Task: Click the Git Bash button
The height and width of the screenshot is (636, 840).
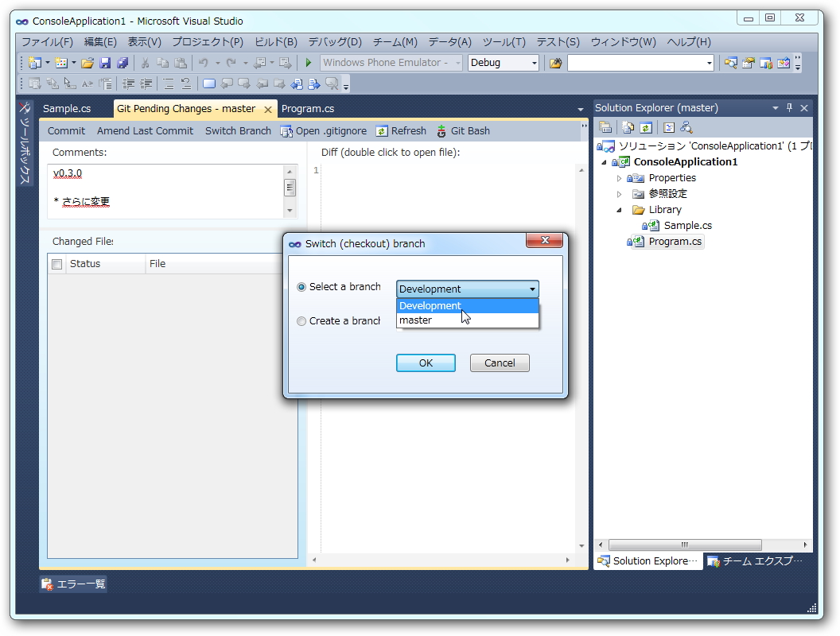Action: coord(464,131)
